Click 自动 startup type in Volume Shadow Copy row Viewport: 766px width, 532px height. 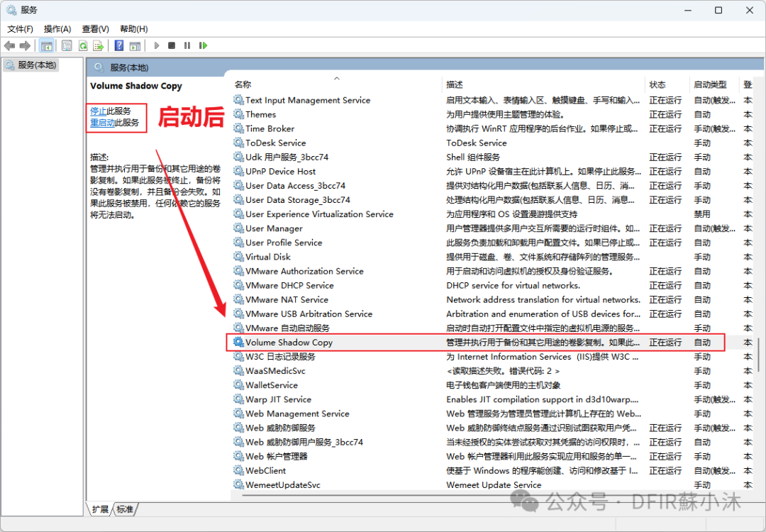tap(702, 343)
